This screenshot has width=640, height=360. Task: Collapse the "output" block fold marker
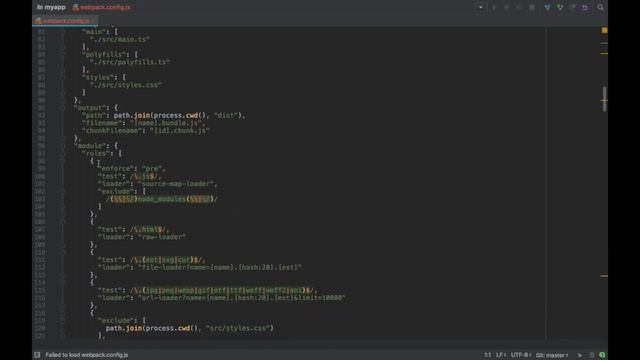click(x=63, y=108)
